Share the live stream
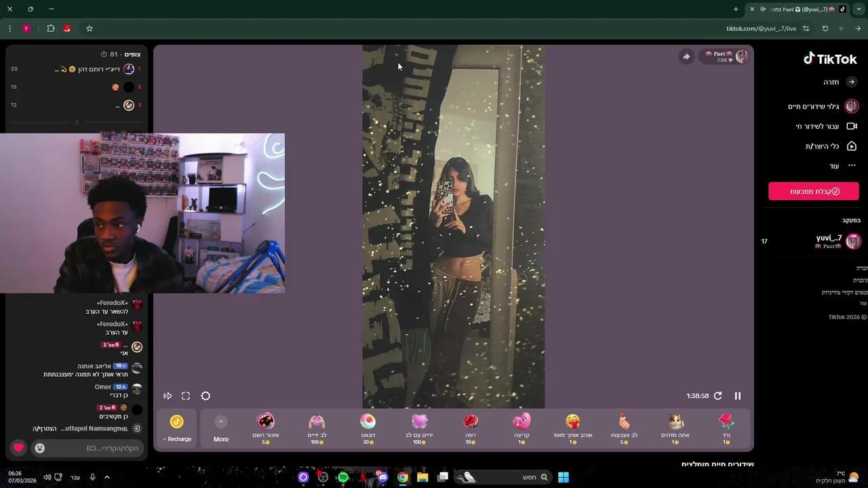 (x=686, y=57)
